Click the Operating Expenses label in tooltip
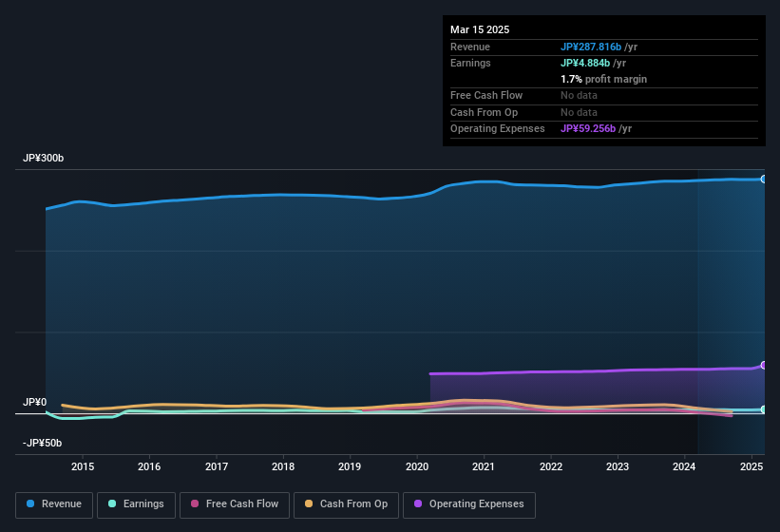Viewport: 780px width, 532px height. pyautogui.click(x=498, y=128)
